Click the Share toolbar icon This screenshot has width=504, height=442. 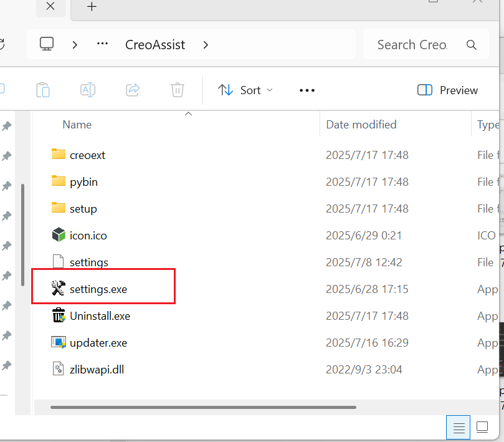coord(133,90)
